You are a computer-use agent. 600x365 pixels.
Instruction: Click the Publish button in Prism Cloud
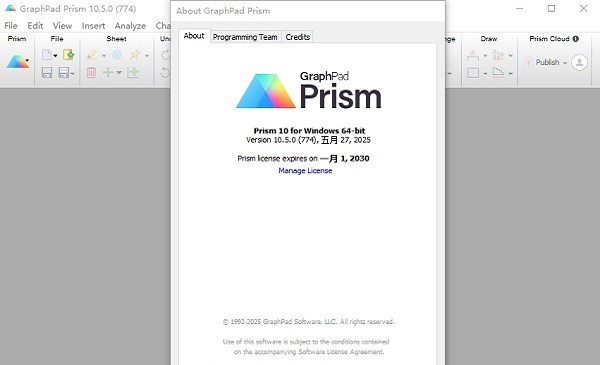coord(547,62)
